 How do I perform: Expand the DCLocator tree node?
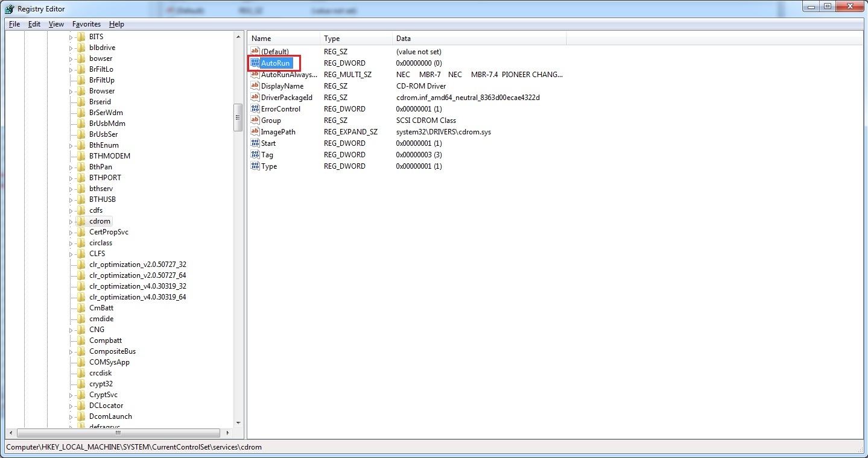coord(71,406)
